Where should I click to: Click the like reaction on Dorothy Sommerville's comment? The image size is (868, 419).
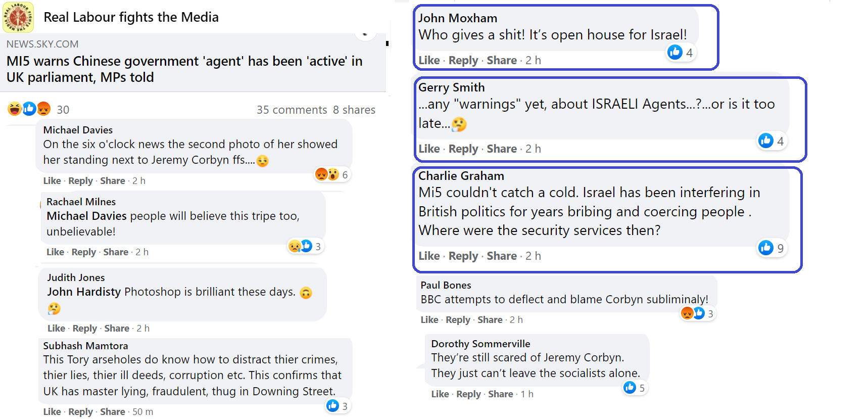(x=630, y=388)
